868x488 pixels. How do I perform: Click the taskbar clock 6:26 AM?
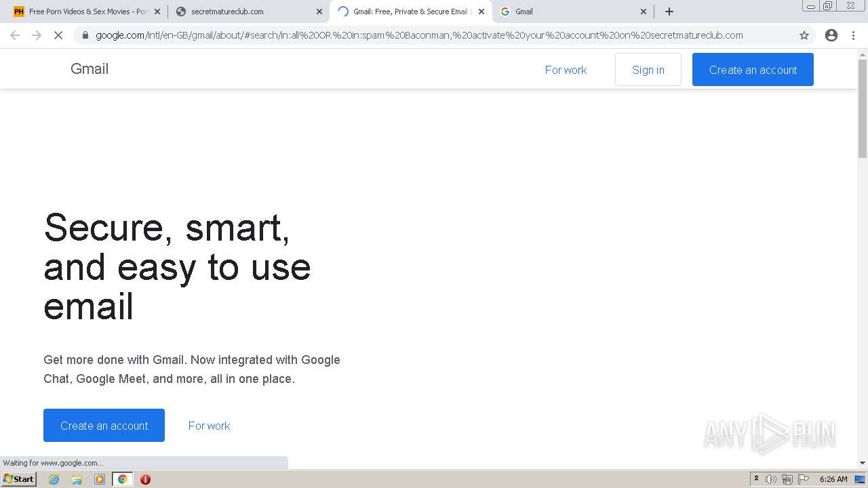tap(833, 479)
